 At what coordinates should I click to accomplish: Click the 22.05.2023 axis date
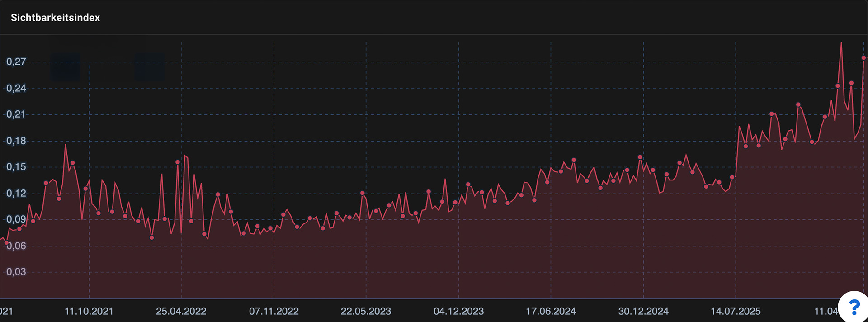(x=366, y=311)
